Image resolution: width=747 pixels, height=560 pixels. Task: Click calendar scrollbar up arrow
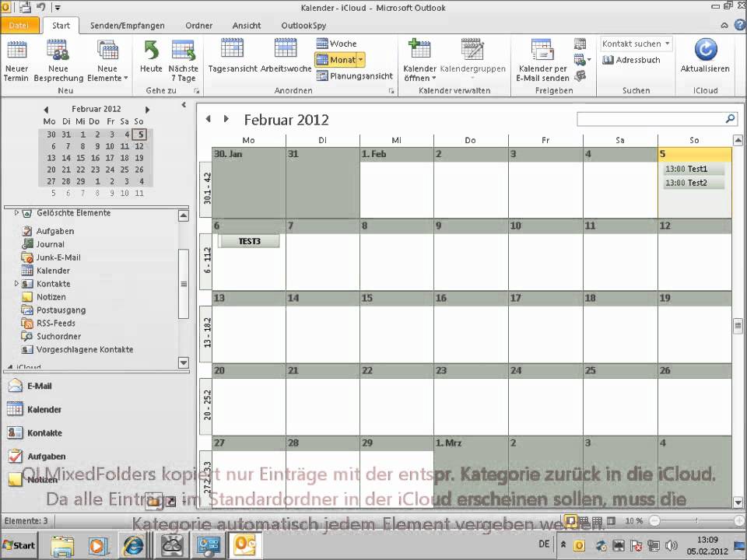tap(738, 141)
